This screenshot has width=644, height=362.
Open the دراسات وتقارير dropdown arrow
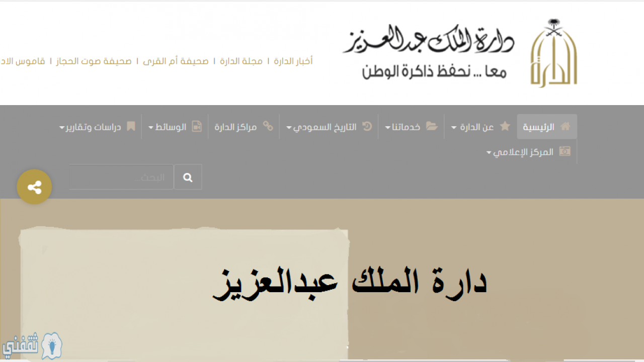[62, 128]
